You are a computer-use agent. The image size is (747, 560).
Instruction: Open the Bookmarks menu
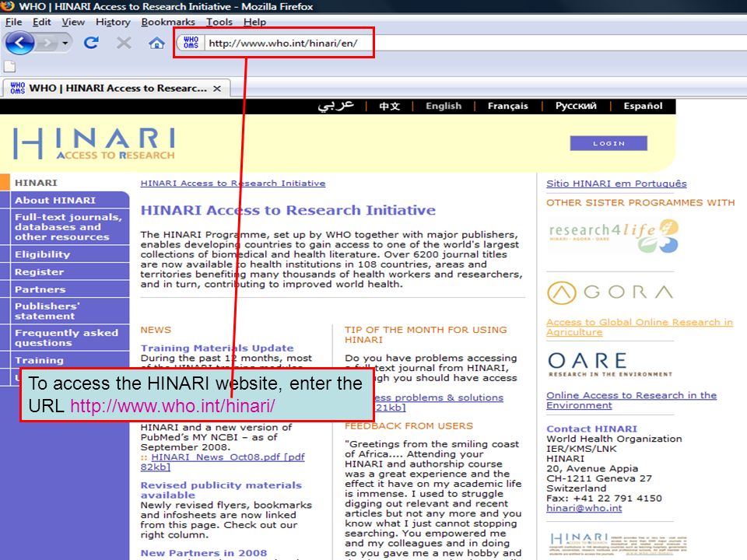coord(168,22)
